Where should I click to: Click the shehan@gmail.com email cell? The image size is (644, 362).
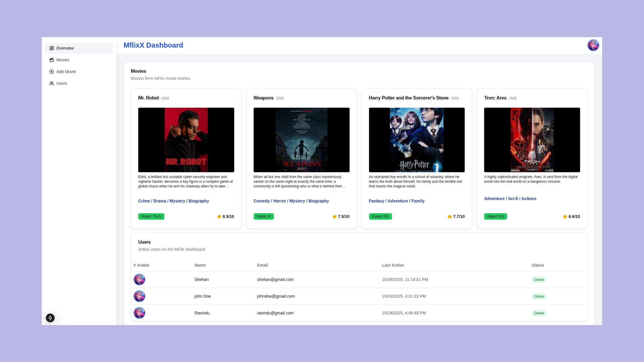point(275,280)
